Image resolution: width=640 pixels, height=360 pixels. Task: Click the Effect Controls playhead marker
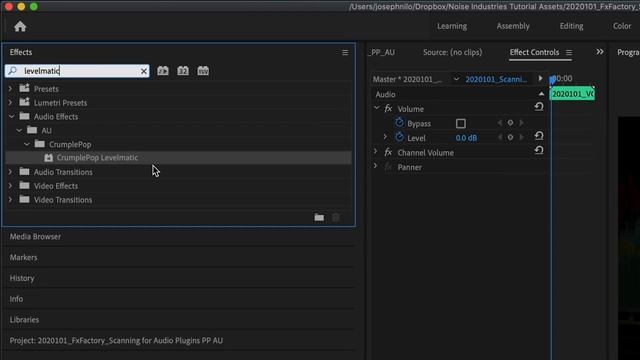(552, 80)
